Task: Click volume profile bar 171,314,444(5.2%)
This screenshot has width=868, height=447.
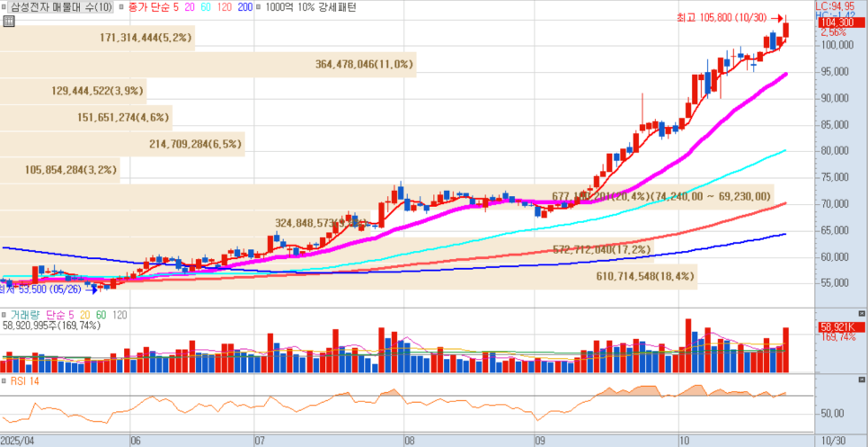Action: tap(97, 38)
